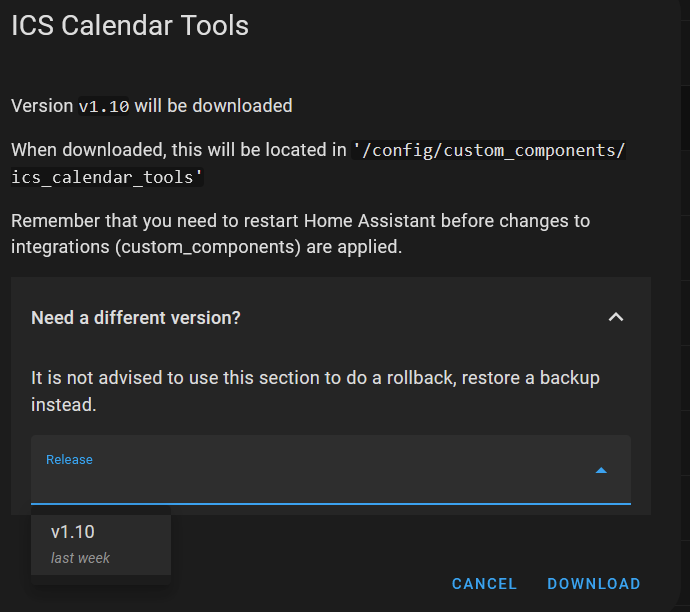Click the restart Home Assistant reminder line
Image resolution: width=690 pixels, height=612 pixels.
click(x=300, y=220)
